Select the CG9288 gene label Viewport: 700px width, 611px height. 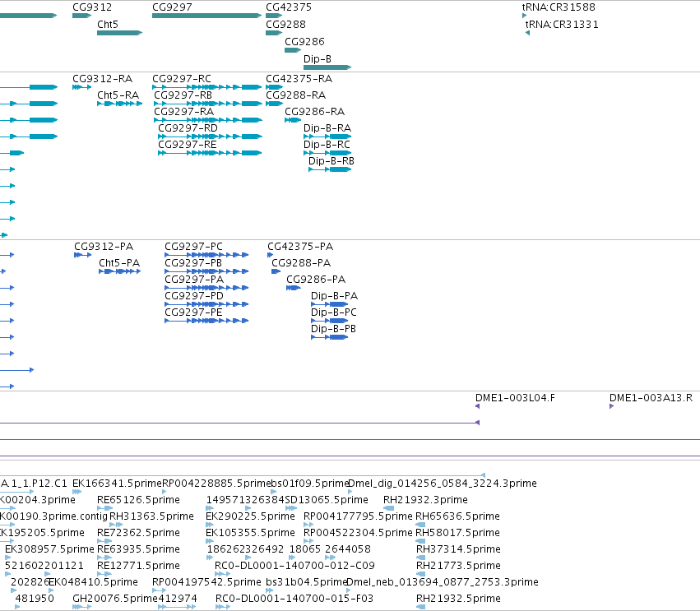[285, 24]
